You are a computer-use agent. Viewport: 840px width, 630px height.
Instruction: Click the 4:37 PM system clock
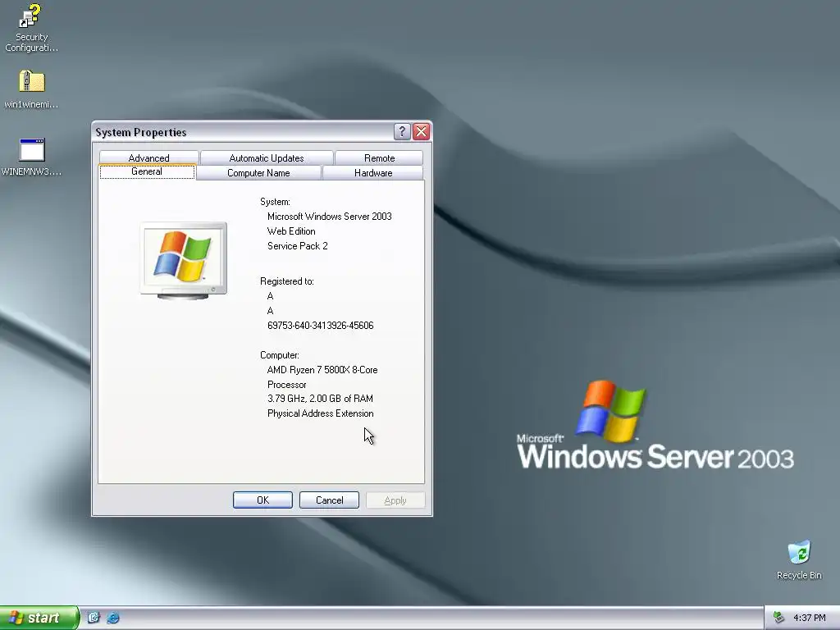[810, 618]
